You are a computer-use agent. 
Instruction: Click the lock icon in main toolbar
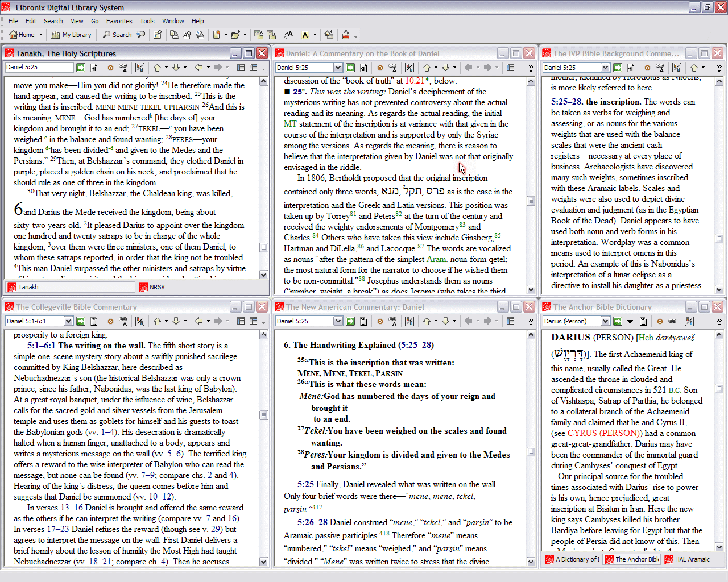tap(346, 35)
